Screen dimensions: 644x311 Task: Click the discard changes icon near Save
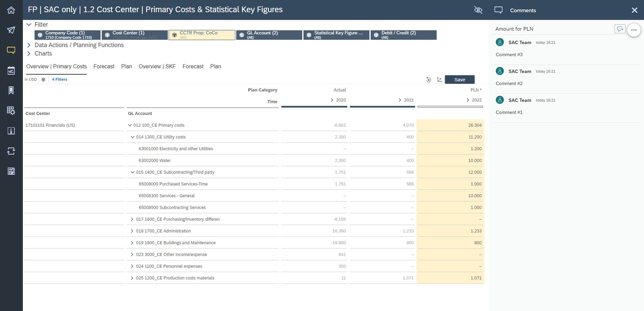pyautogui.click(x=428, y=79)
